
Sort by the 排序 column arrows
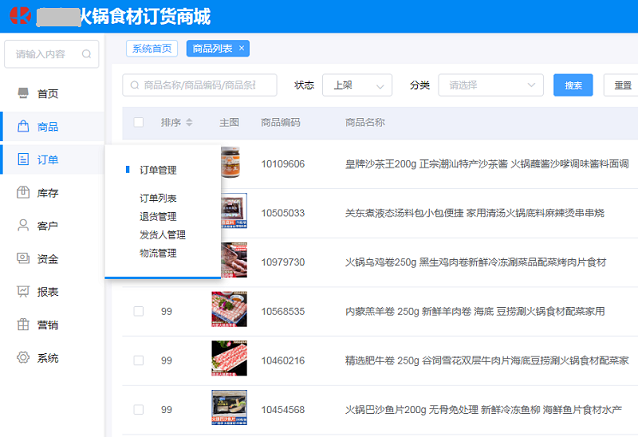[x=189, y=122]
